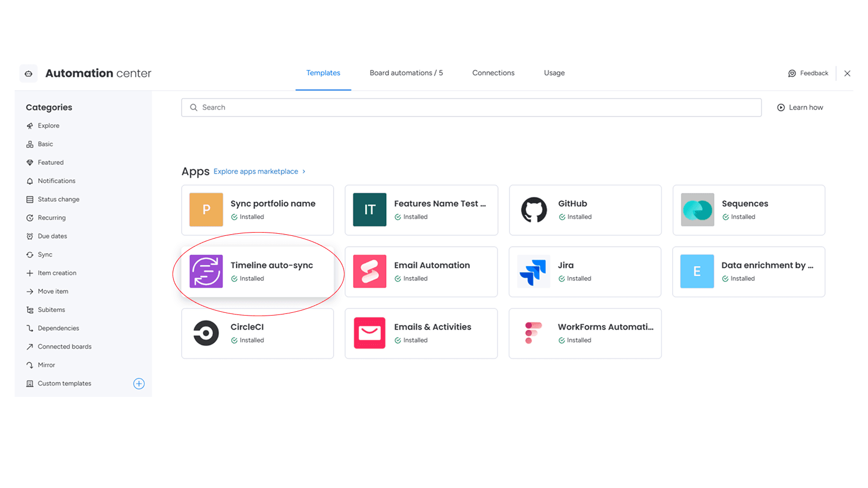Viewport: 868px width, 488px height.
Task: Switch to the Board automations tab
Action: point(406,73)
